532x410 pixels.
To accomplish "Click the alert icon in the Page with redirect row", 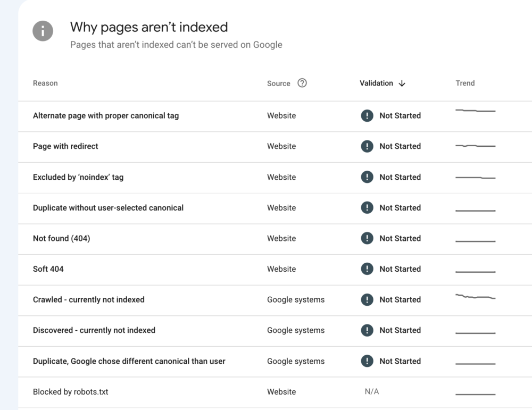I will pos(367,146).
